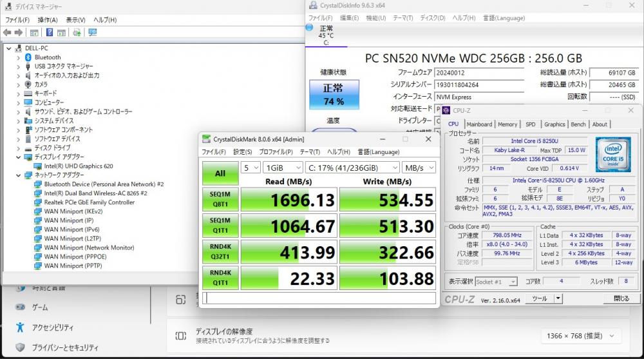Click the Intel Core i5 logo in CPU-Z
The height and width of the screenshot is (359, 644).
pyautogui.click(x=612, y=155)
